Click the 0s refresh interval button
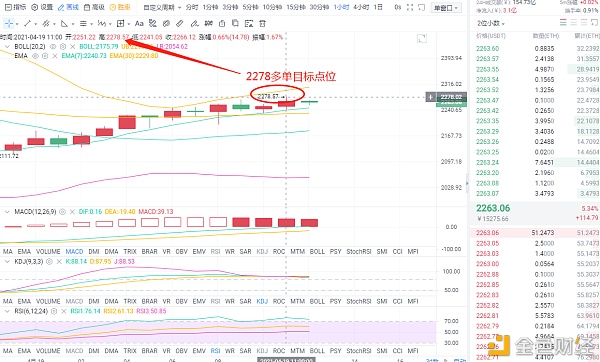The image size is (600, 362). [x=398, y=7]
